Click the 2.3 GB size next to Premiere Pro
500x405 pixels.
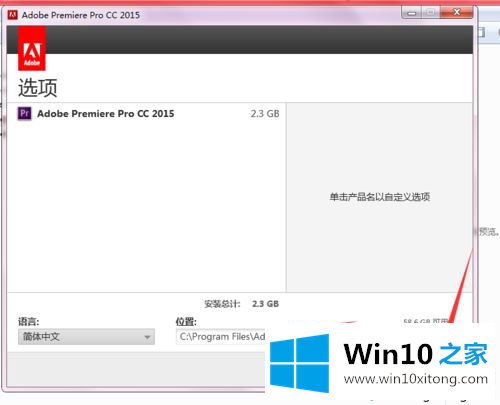point(265,114)
